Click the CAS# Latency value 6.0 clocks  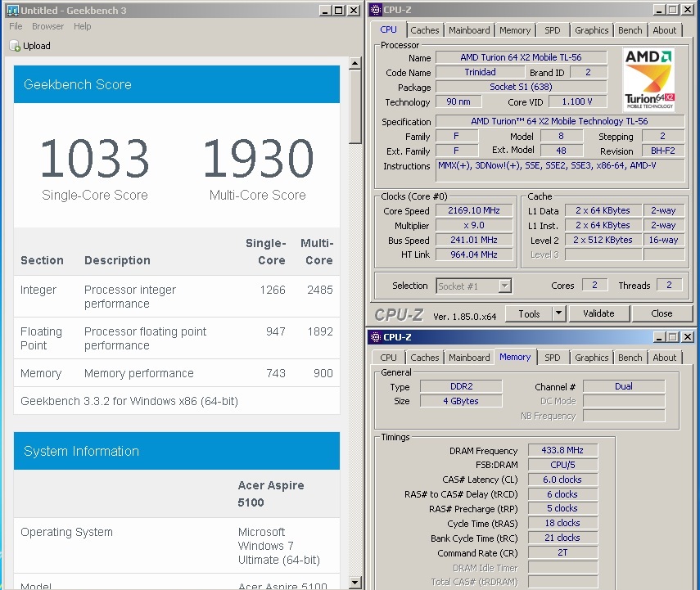click(x=562, y=480)
